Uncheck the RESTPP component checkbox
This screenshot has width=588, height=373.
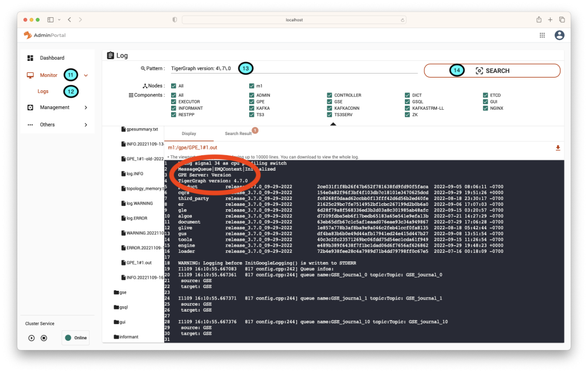pos(173,115)
